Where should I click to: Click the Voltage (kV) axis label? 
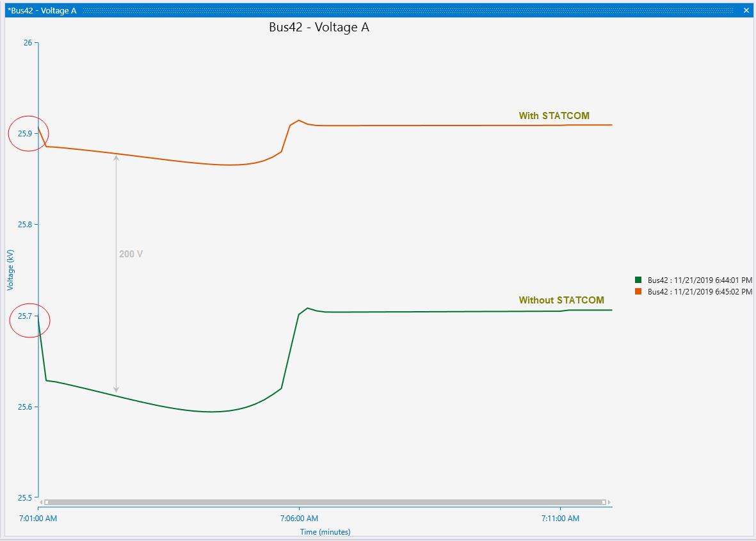10,270
